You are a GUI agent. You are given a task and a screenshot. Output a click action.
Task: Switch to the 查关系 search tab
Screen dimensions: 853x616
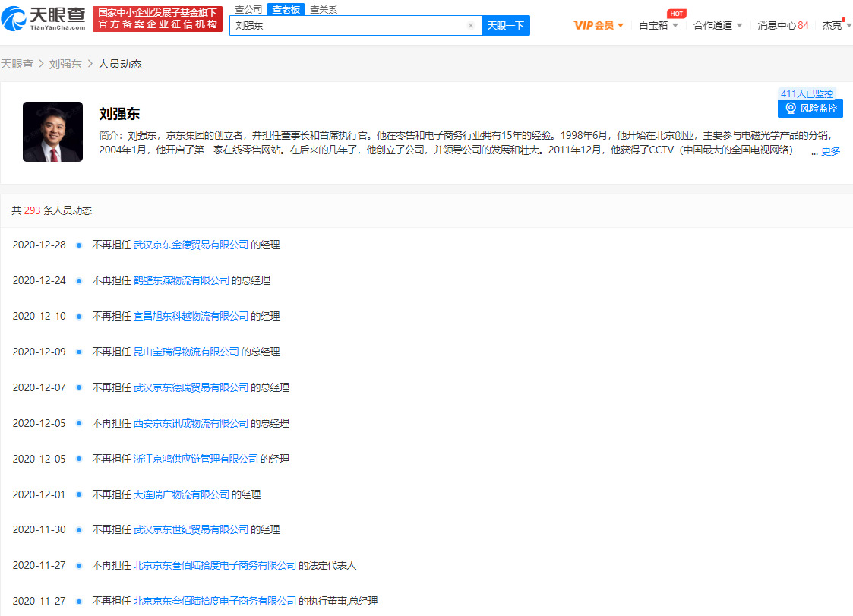[x=324, y=9]
